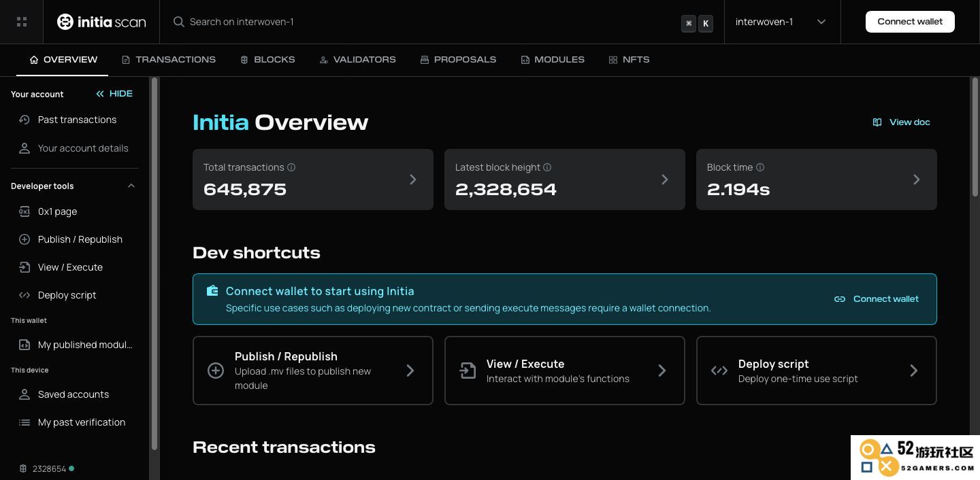
Task: Click the Your account details person icon
Action: point(24,148)
